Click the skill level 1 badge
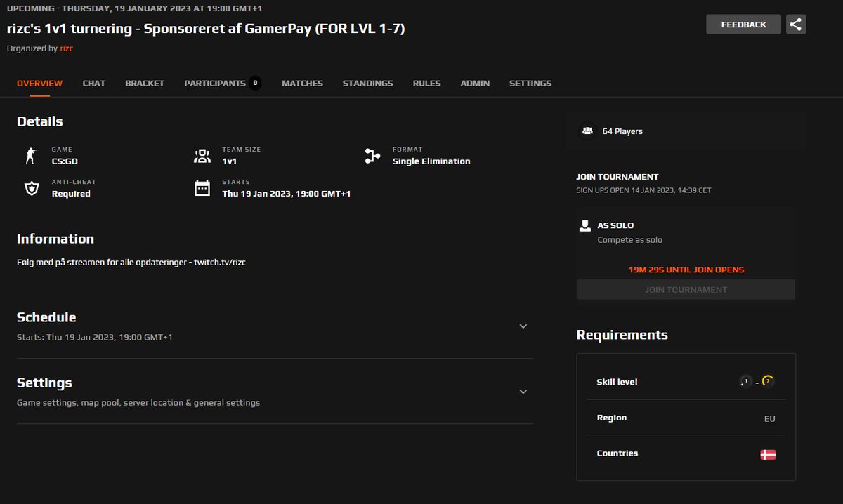843x504 pixels. click(x=745, y=381)
